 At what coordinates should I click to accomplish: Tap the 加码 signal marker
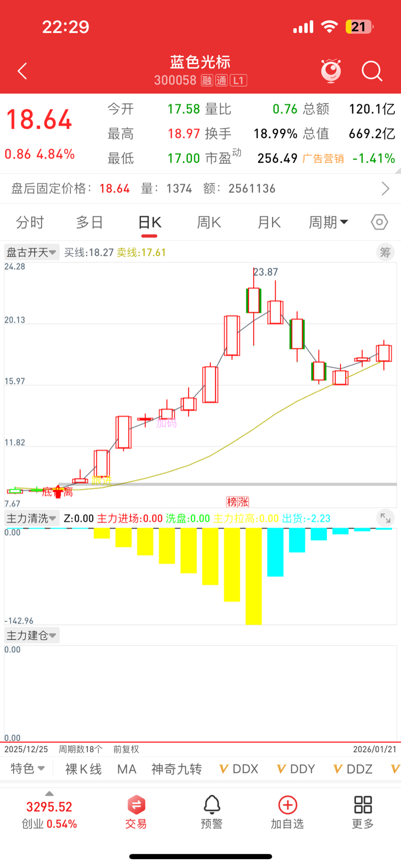point(167,423)
